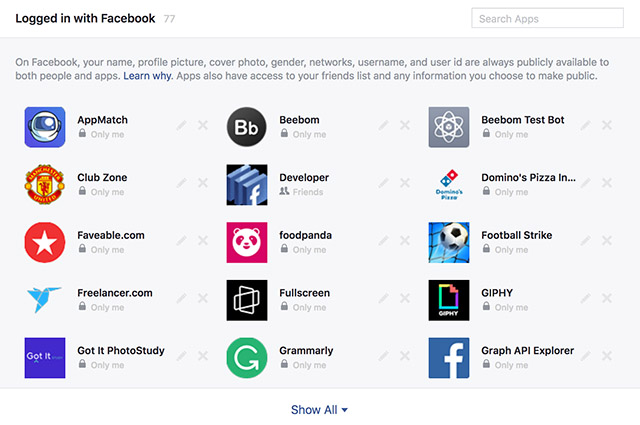This screenshot has height=425, width=640.
Task: Click the Learn why link
Action: point(147,76)
